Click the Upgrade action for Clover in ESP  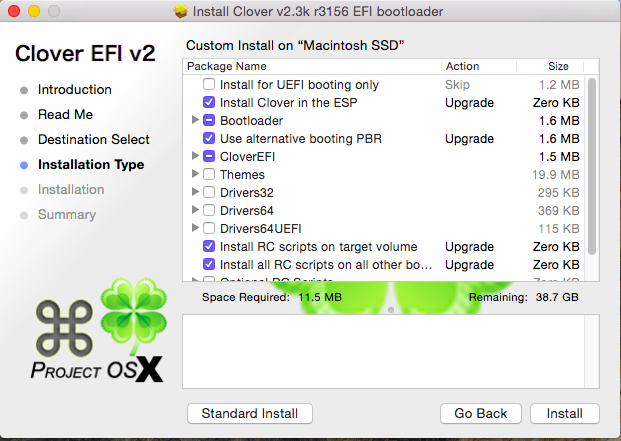(x=469, y=103)
